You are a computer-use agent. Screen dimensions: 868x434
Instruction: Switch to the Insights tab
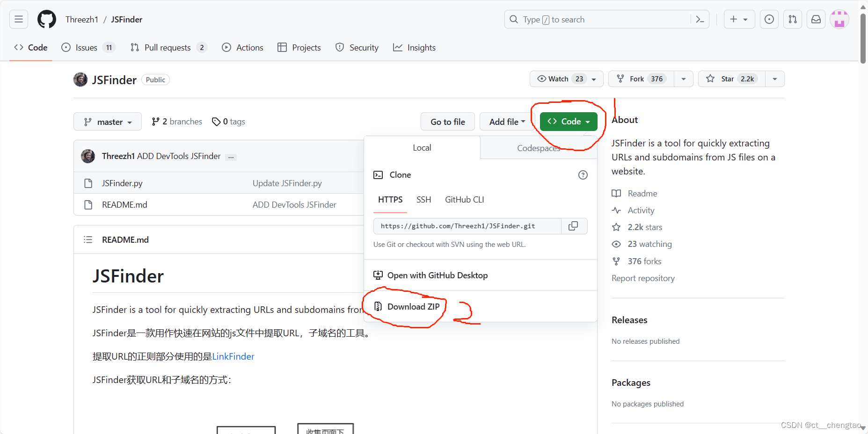click(414, 47)
